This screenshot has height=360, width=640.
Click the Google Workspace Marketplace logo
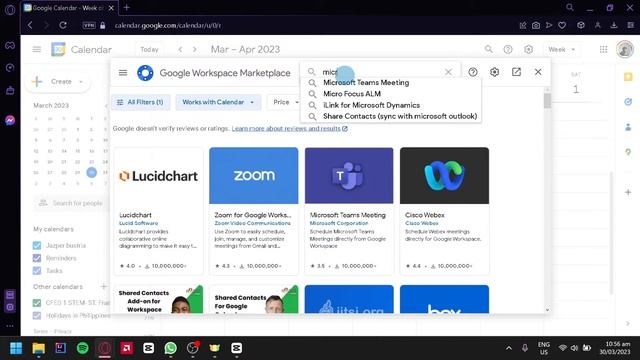click(145, 73)
